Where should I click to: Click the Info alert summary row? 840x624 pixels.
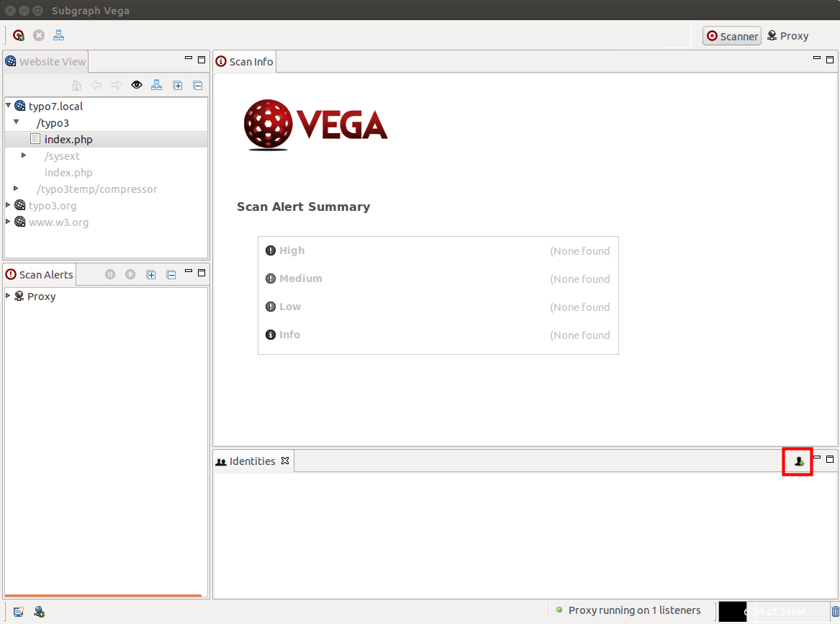coord(438,335)
